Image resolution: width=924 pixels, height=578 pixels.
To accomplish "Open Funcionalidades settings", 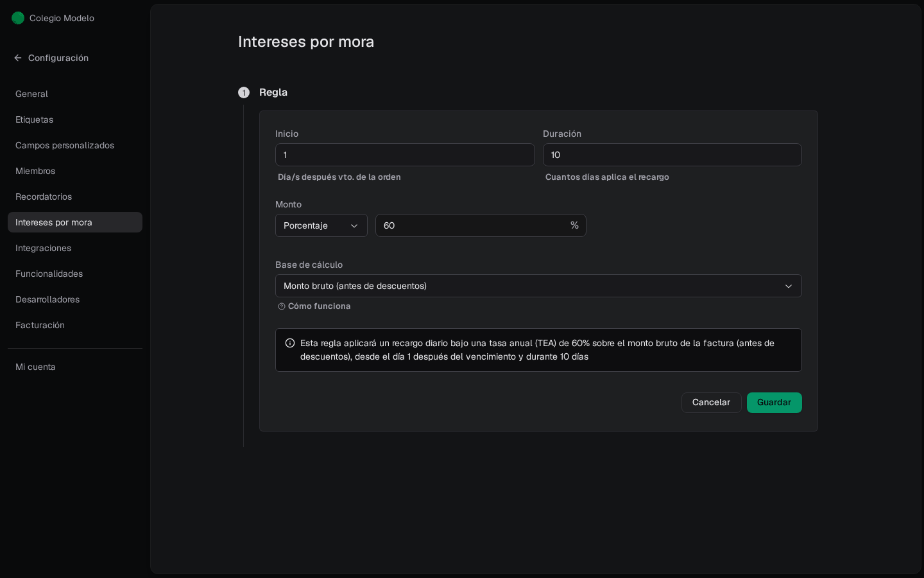I will (x=75, y=274).
